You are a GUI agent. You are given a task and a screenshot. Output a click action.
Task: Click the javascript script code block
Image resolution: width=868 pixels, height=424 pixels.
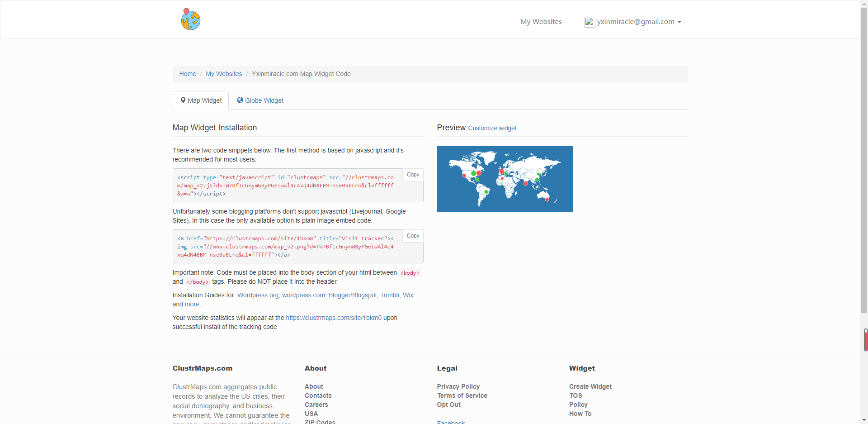298,186
